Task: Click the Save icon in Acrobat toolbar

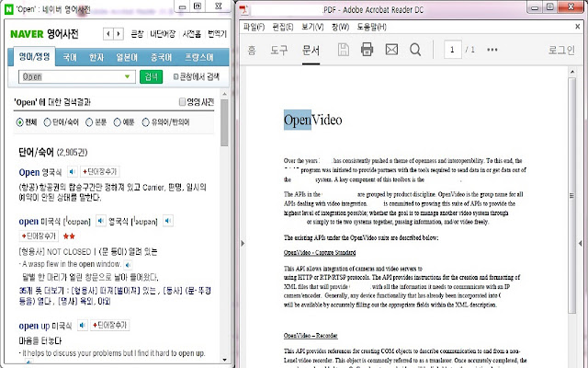Action: (343, 50)
